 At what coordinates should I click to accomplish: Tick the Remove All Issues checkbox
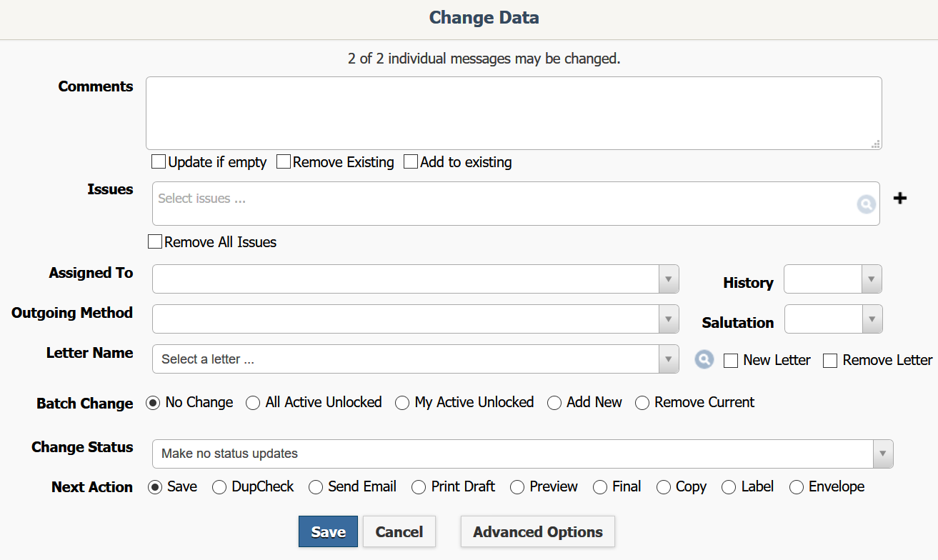pyautogui.click(x=155, y=242)
